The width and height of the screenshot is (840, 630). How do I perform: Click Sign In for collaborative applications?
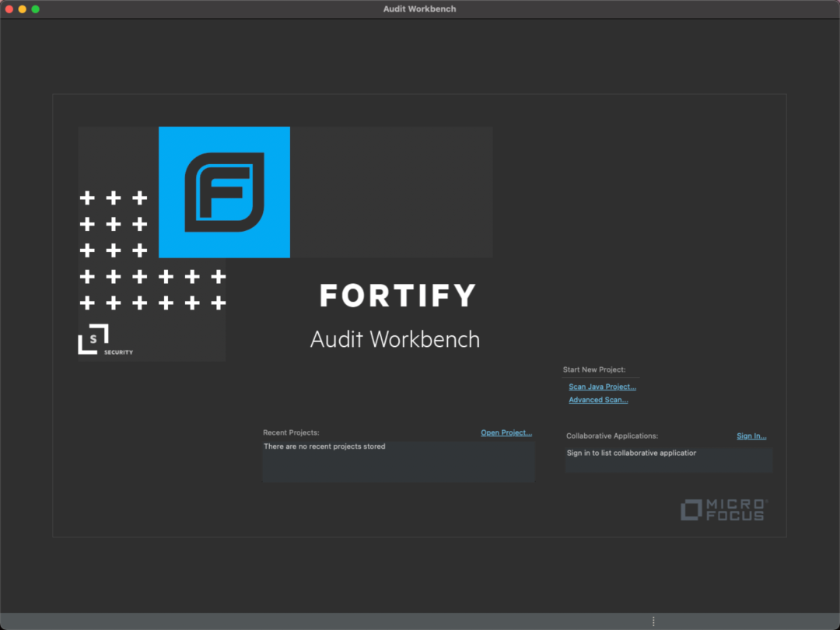tap(751, 436)
